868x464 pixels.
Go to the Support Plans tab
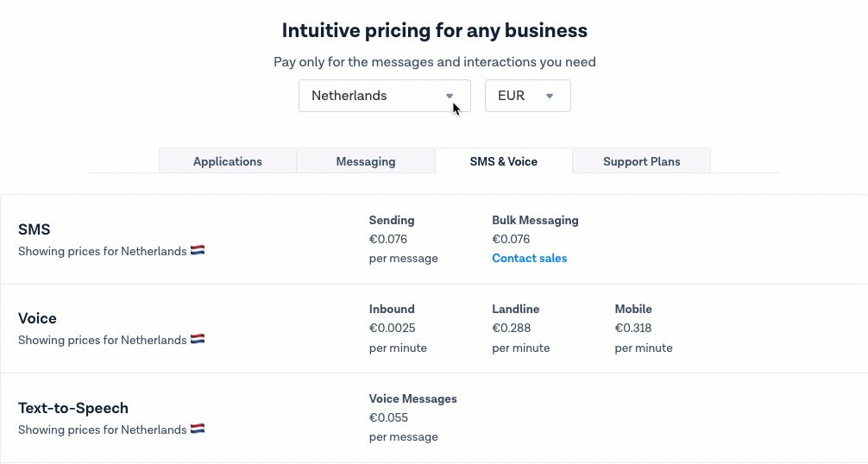coord(642,161)
